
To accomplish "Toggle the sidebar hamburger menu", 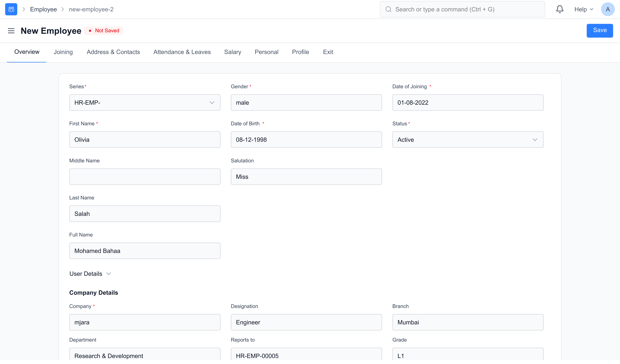I will [11, 31].
